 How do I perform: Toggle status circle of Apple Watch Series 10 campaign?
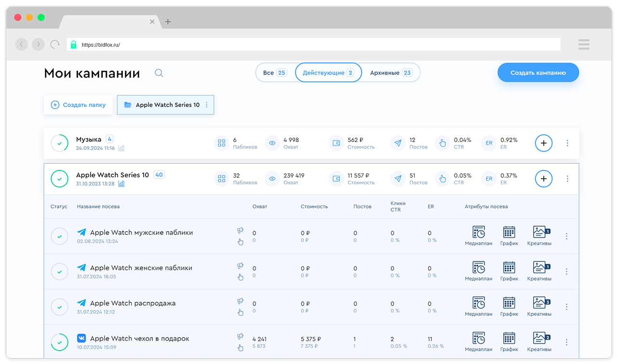[x=60, y=179]
